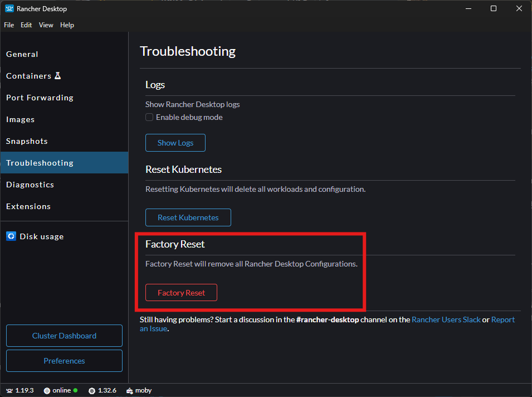
Task: Open the View menu
Action: [46, 25]
